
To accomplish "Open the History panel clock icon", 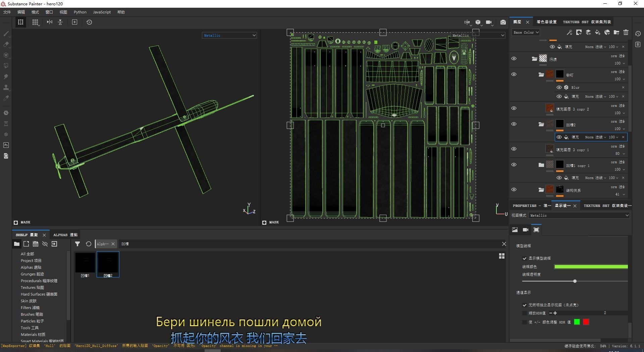I will [x=638, y=34].
